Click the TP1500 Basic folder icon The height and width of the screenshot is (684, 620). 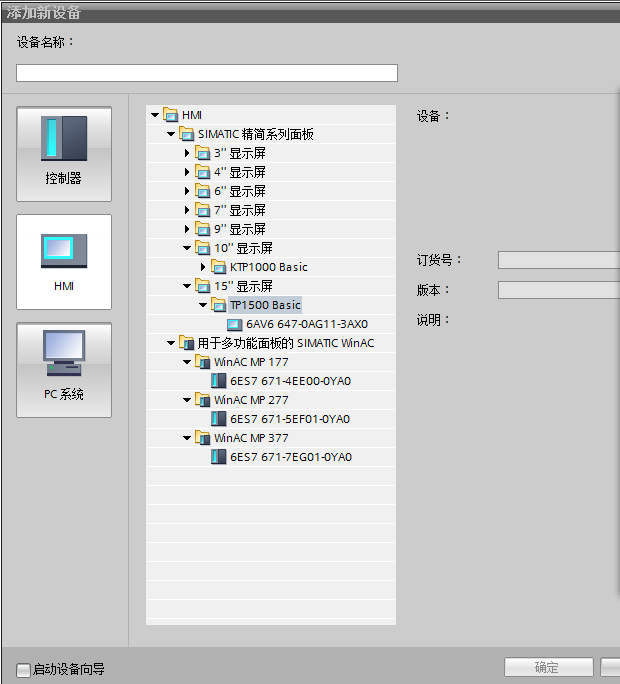[x=219, y=304]
